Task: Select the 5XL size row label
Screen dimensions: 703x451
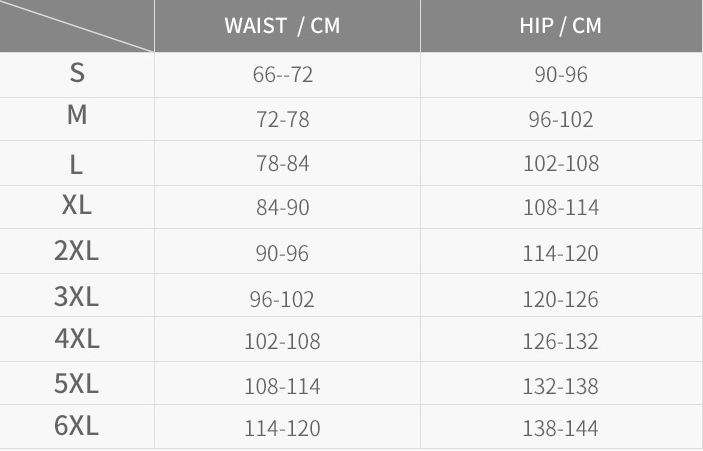Action: 76,383
